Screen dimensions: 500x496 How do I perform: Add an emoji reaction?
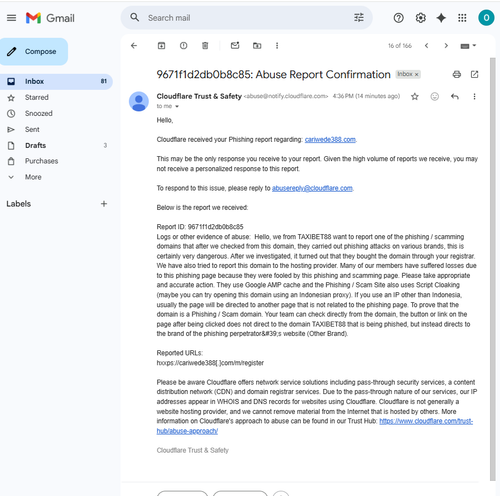click(x=435, y=97)
